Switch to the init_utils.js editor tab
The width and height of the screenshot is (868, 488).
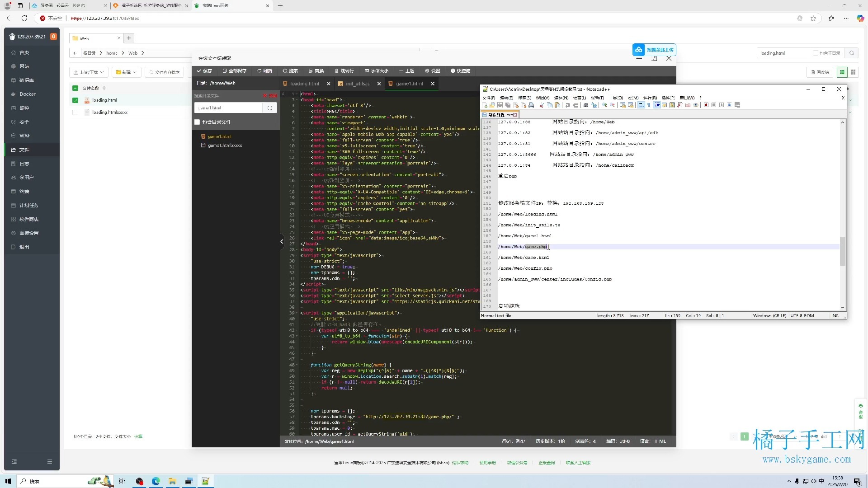[358, 84]
